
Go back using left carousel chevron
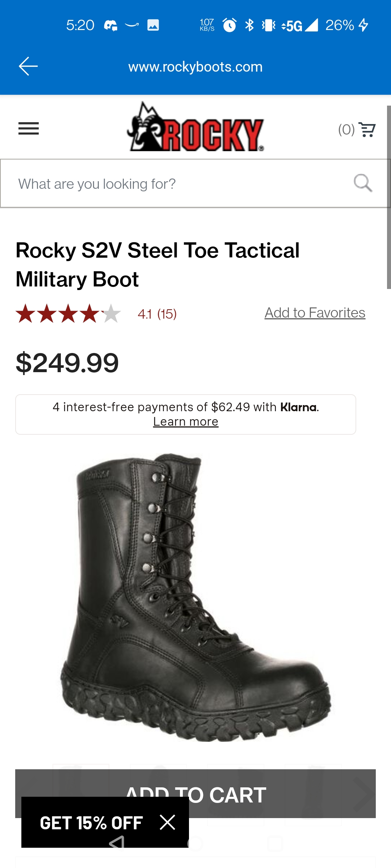[x=28, y=794]
